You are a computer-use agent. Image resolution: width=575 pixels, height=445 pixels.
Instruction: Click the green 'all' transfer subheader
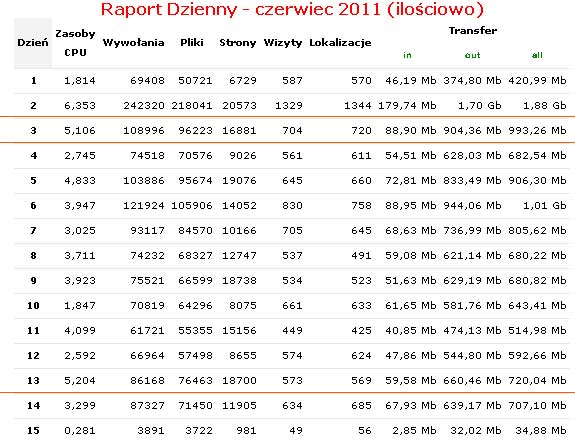pyautogui.click(x=537, y=55)
